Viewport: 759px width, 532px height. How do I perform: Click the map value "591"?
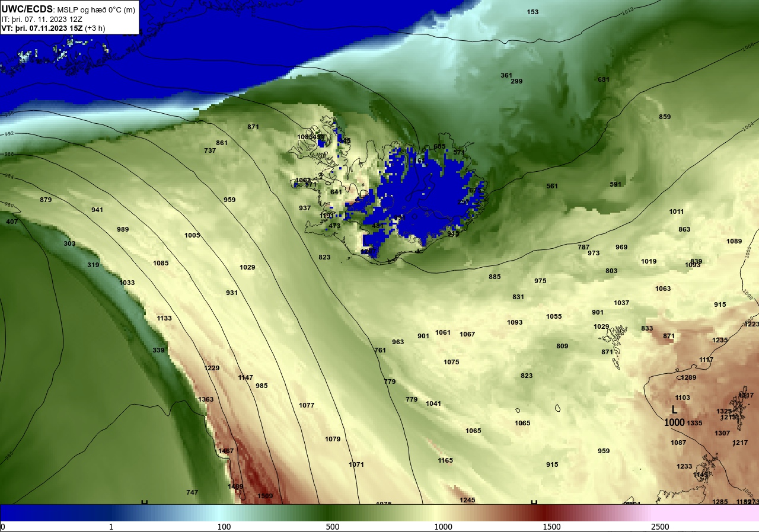click(x=616, y=184)
